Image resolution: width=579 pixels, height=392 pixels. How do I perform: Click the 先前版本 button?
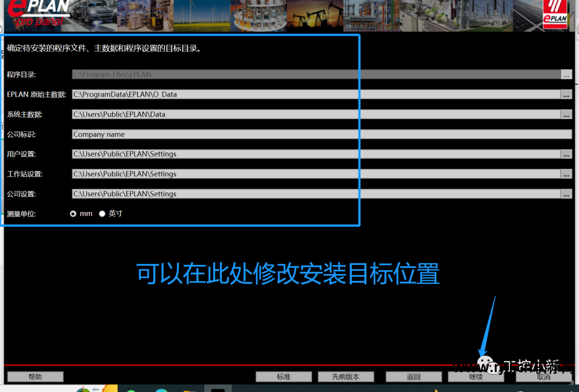346,376
